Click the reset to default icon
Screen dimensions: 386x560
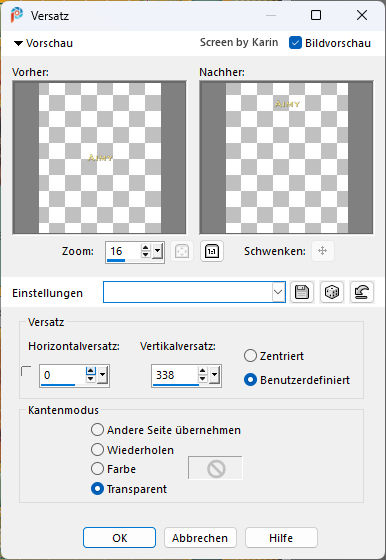pos(362,292)
